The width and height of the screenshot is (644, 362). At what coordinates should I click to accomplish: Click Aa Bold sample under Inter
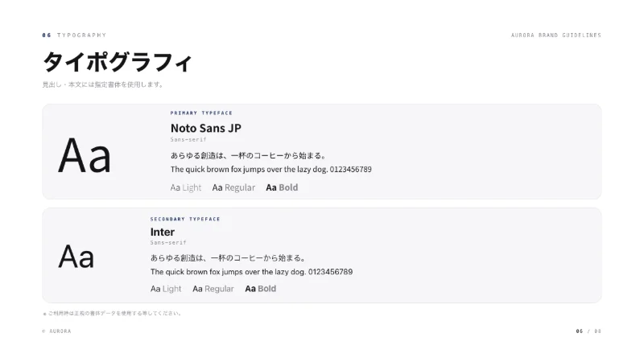(260, 289)
